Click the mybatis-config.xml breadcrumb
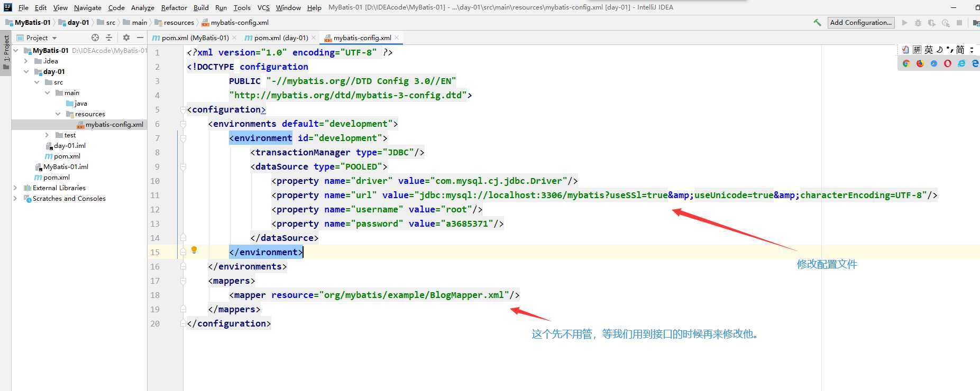Screen dimensions: 980x391 click(x=235, y=22)
